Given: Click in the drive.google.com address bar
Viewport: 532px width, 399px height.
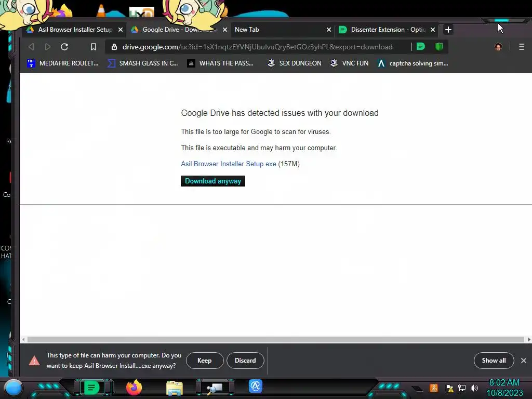Looking at the screenshot, I should point(258,47).
